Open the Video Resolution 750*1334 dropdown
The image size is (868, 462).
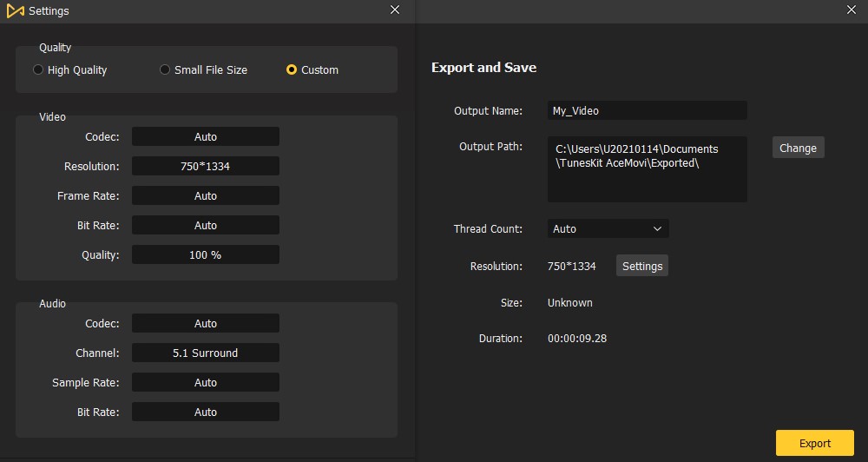[206, 166]
